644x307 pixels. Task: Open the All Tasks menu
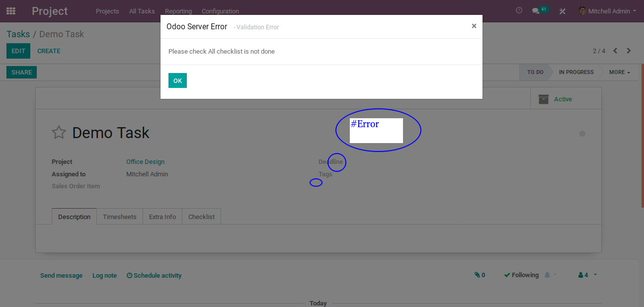pos(142,11)
